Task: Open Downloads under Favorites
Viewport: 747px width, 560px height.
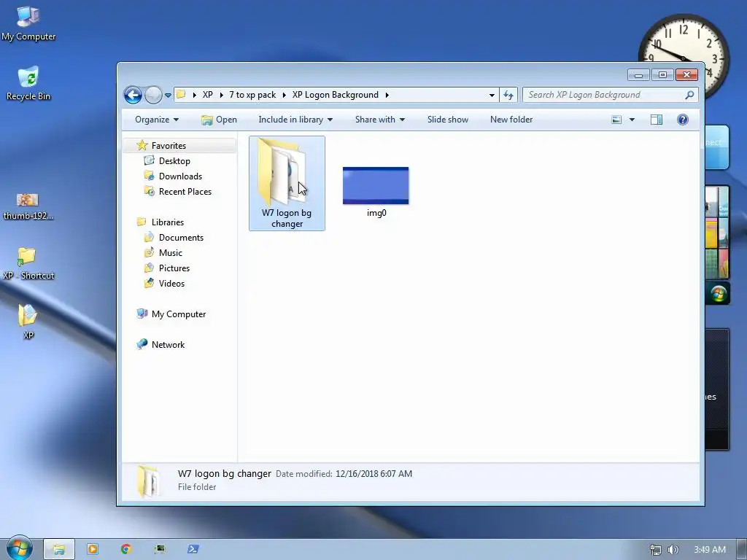Action: click(x=180, y=176)
